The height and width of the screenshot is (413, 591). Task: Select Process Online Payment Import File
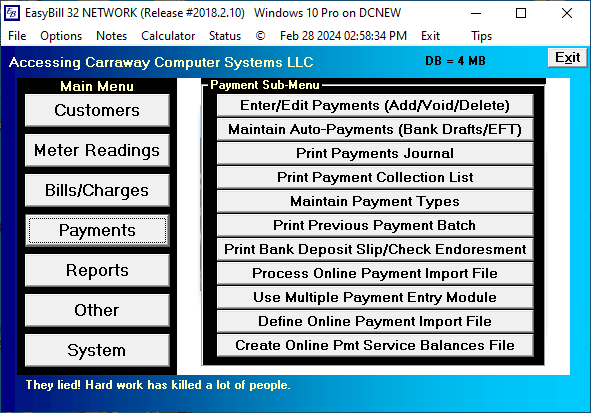375,273
